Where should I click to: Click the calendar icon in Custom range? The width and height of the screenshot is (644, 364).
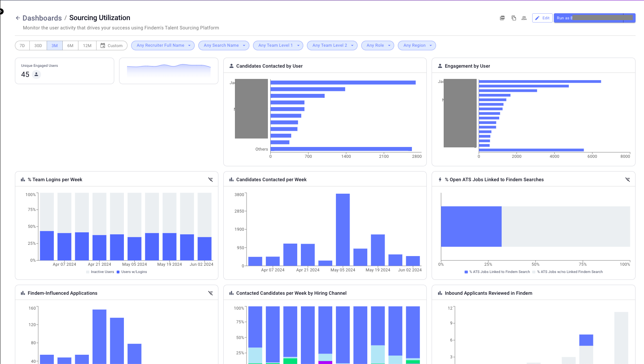tap(103, 45)
